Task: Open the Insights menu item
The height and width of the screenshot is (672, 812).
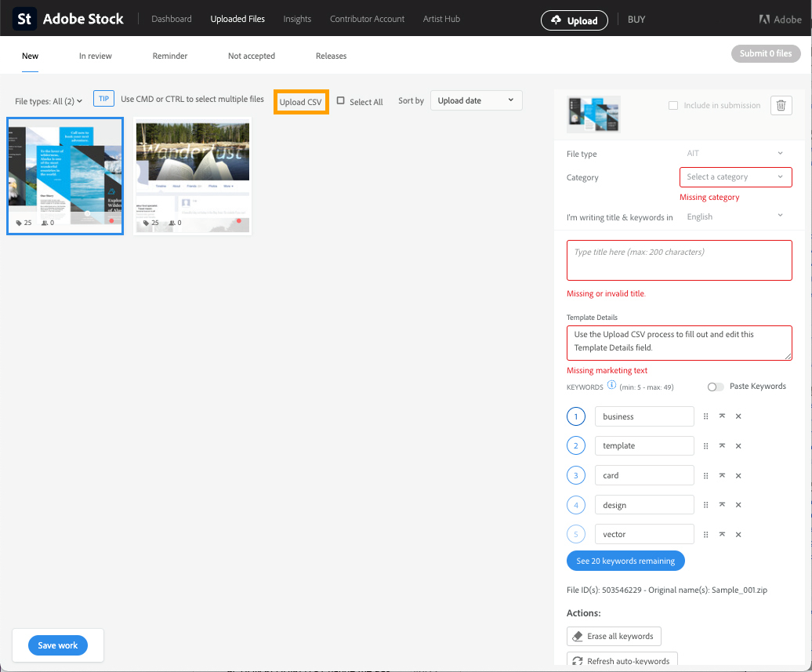Action: pyautogui.click(x=297, y=19)
